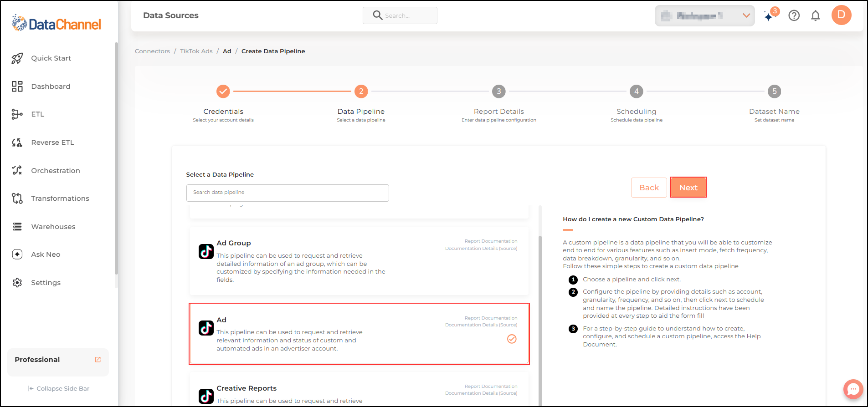Image resolution: width=868 pixels, height=407 pixels.
Task: Click the Search data pipeline field
Action: coord(288,193)
